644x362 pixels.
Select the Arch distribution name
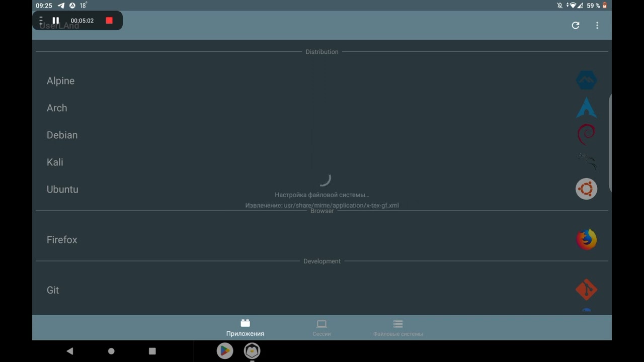click(x=57, y=108)
